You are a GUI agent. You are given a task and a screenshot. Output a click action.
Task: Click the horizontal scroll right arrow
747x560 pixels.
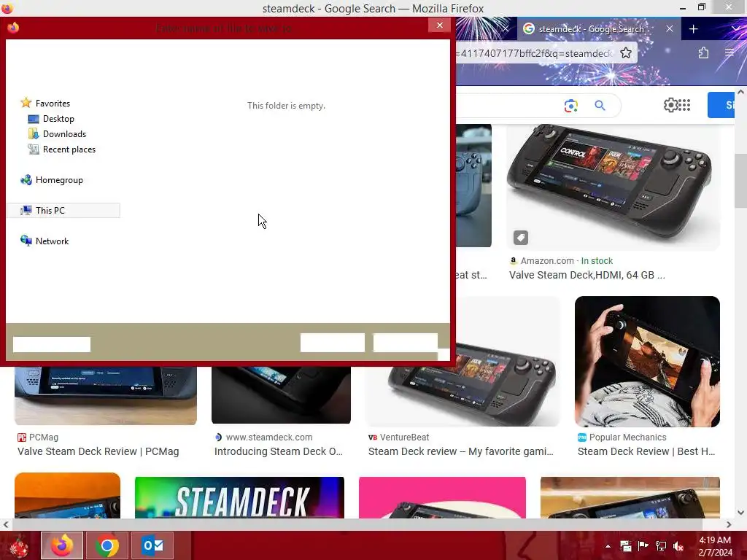729,524
